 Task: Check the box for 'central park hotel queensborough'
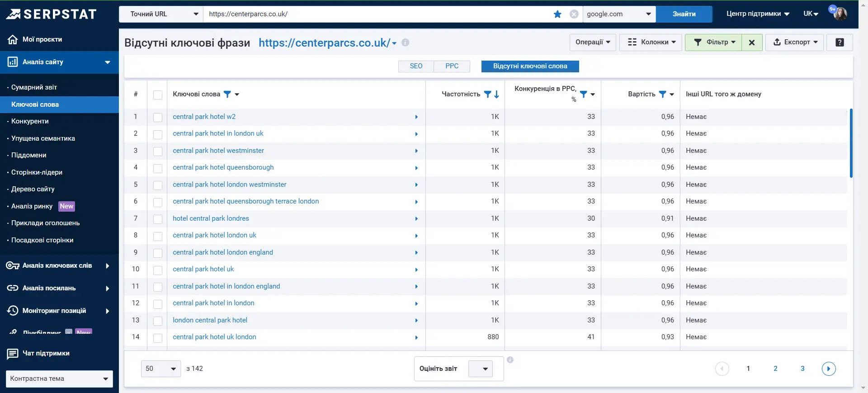click(x=158, y=168)
